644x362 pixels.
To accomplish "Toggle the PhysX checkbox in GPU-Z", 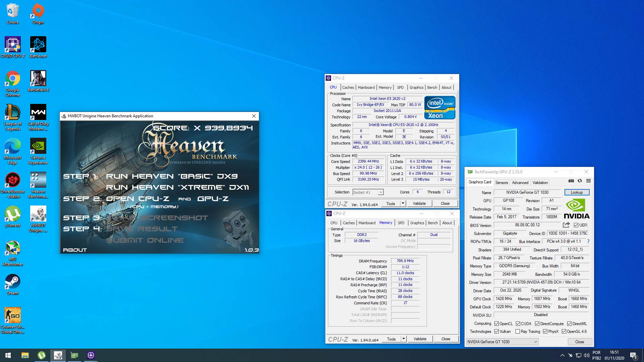I will pyautogui.click(x=545, y=331).
